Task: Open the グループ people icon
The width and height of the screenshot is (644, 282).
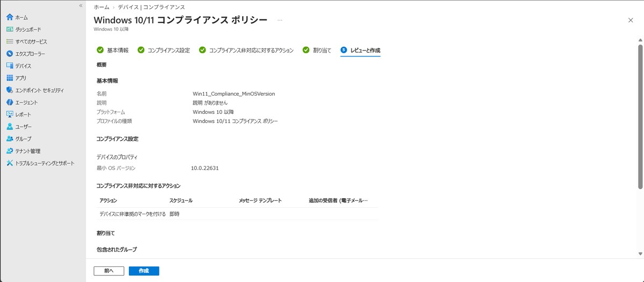Action: coord(10,139)
